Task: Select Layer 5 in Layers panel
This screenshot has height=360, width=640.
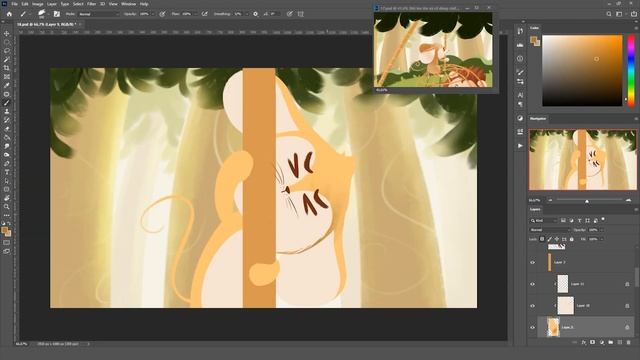Action: click(586, 327)
